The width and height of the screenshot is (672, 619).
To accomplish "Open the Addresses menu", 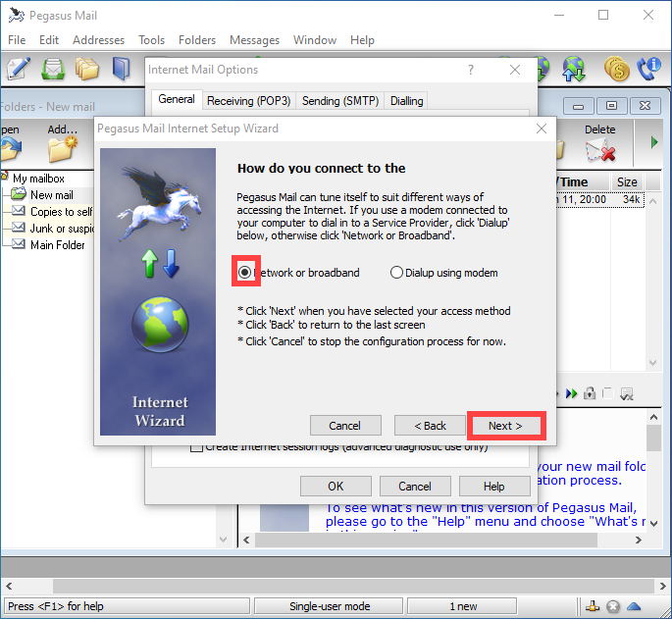I will [x=98, y=40].
